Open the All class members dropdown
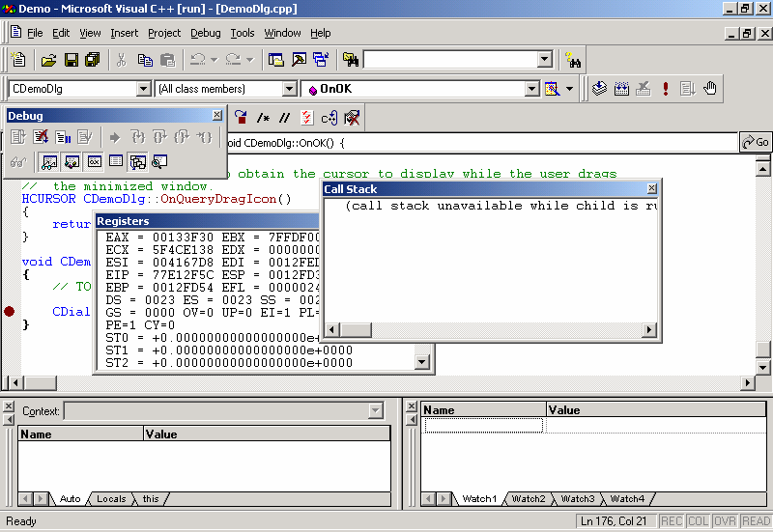Screen dimensions: 773x532 point(289,89)
